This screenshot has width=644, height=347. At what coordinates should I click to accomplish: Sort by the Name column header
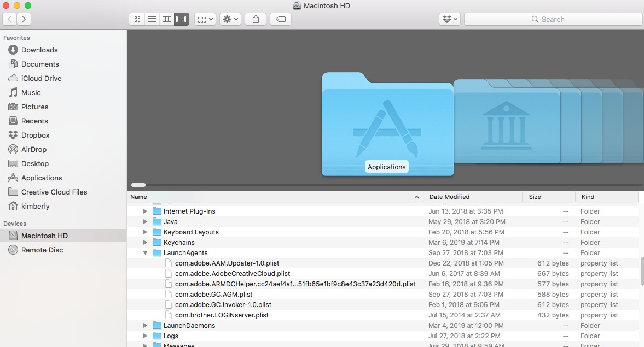tap(275, 197)
